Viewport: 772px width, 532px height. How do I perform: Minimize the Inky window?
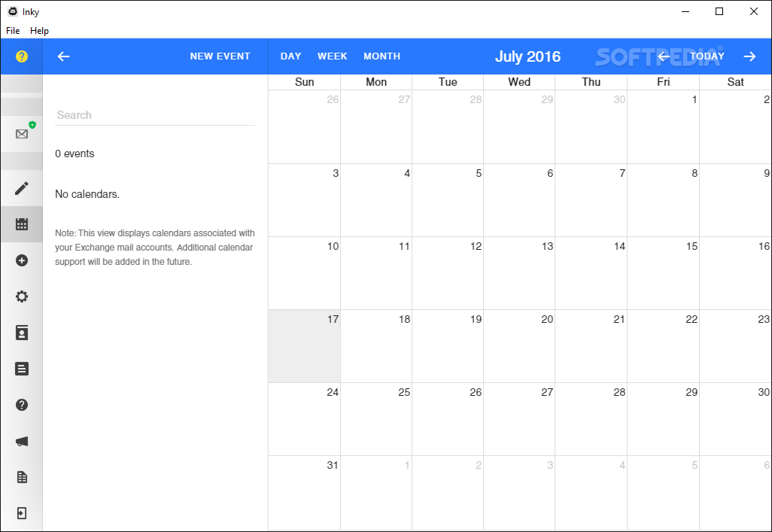click(685, 11)
